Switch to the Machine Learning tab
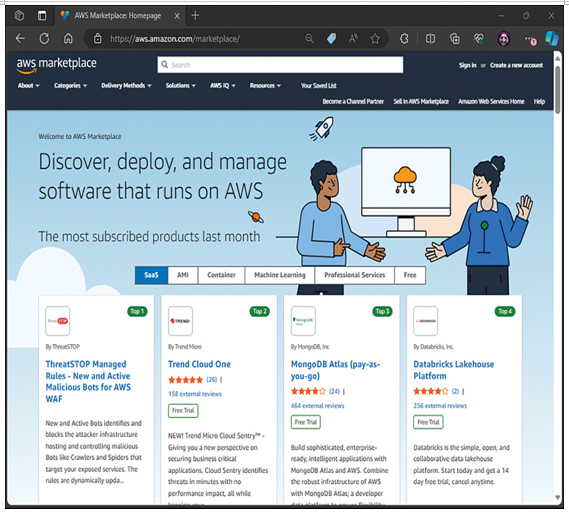The image size is (569, 514). pyautogui.click(x=280, y=275)
